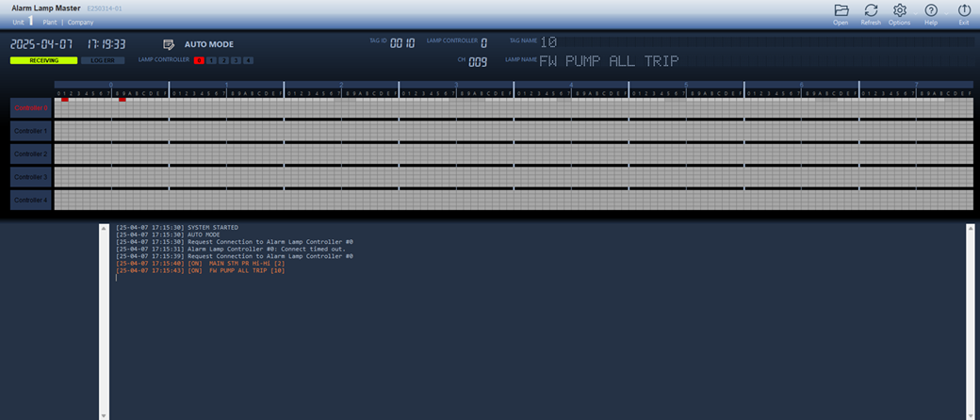Select the Controller 0 row label
Viewport: 980px width, 420px height.
[x=31, y=107]
